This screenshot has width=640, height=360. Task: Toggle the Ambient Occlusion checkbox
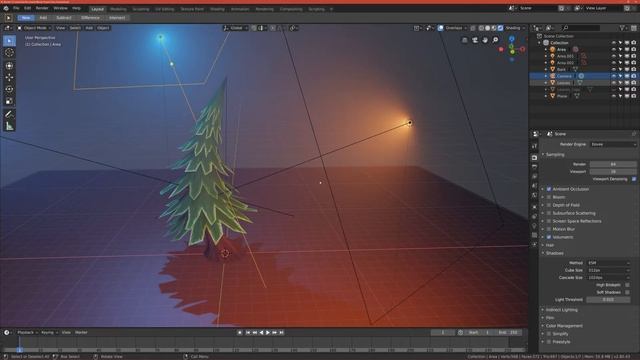click(x=549, y=189)
